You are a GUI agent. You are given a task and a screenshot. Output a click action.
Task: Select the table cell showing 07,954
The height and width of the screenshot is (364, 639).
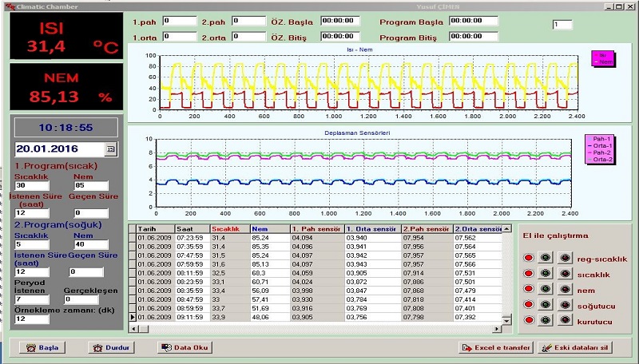tap(427, 238)
